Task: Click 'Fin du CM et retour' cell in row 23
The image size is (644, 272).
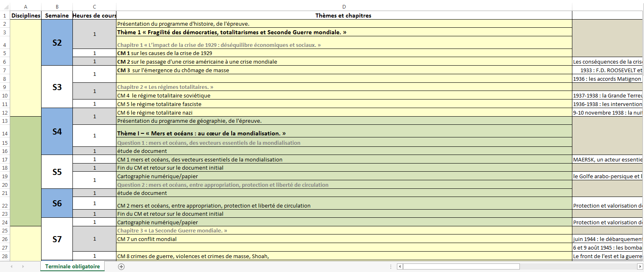Action: point(344,214)
